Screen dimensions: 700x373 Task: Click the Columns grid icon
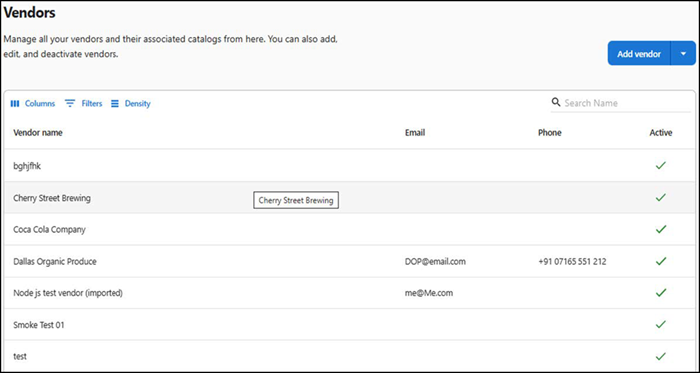15,104
